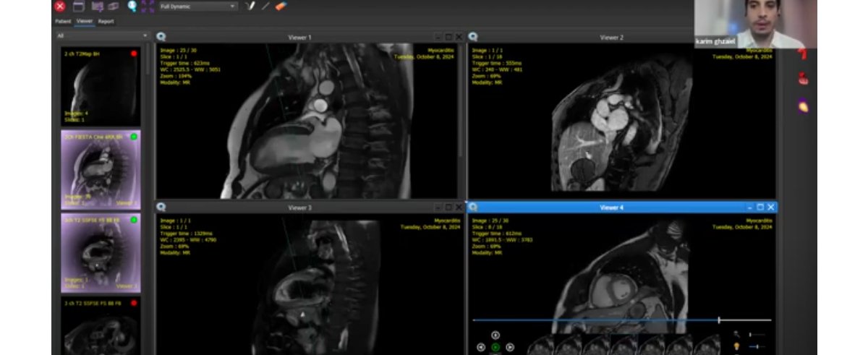Viewport: 868px width, 355px height.
Task: Click the red heart icon in right sidebar
Action: tap(802, 79)
